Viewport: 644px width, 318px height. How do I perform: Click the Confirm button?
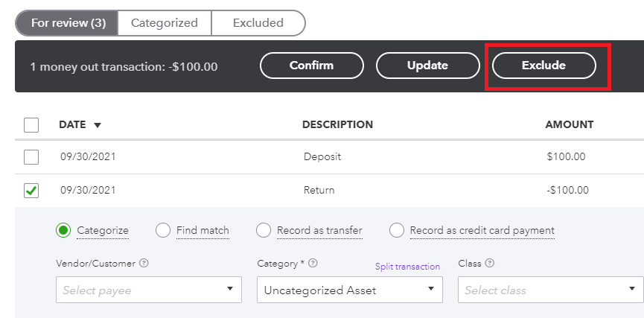pyautogui.click(x=311, y=66)
